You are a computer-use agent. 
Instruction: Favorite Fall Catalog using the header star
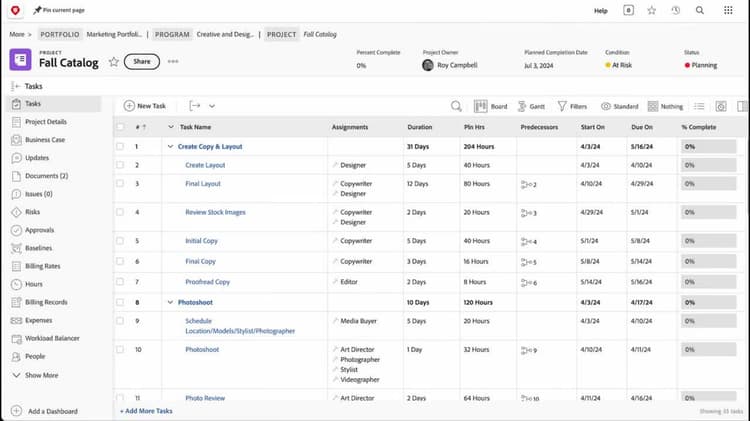114,62
